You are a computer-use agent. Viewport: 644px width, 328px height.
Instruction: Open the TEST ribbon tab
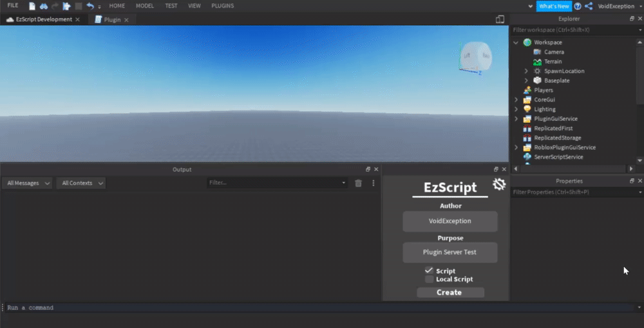(171, 6)
